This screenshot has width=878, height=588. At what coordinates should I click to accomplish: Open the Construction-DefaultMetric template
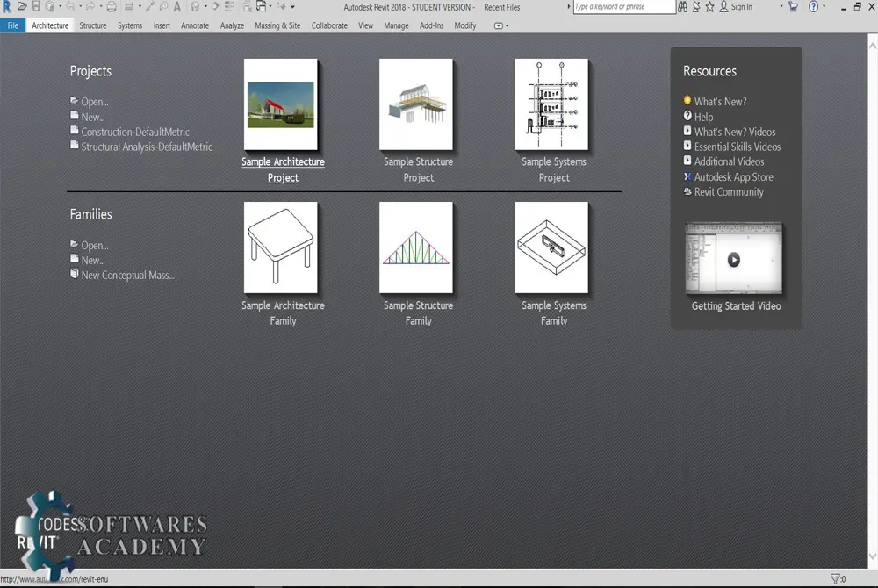(135, 132)
